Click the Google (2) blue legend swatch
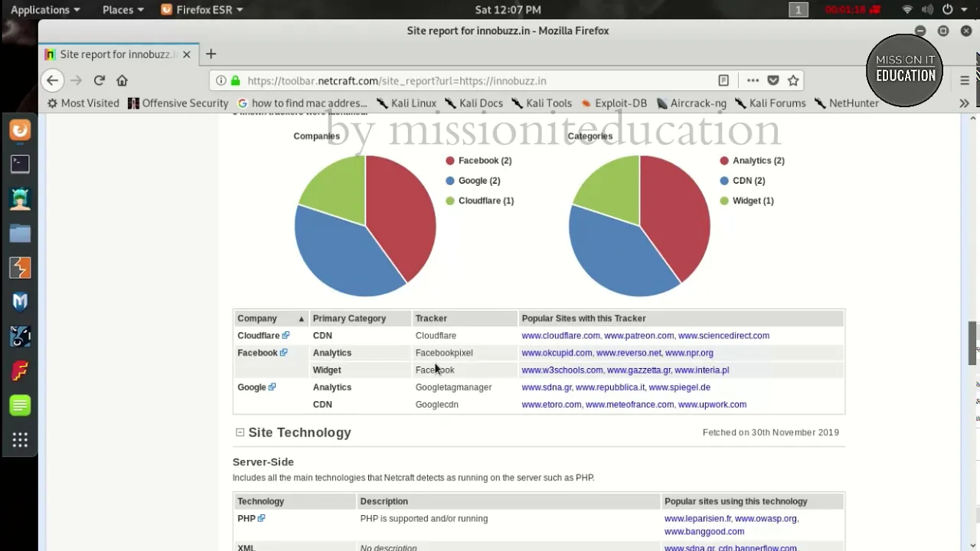Image resolution: width=980 pixels, height=551 pixels. click(450, 181)
